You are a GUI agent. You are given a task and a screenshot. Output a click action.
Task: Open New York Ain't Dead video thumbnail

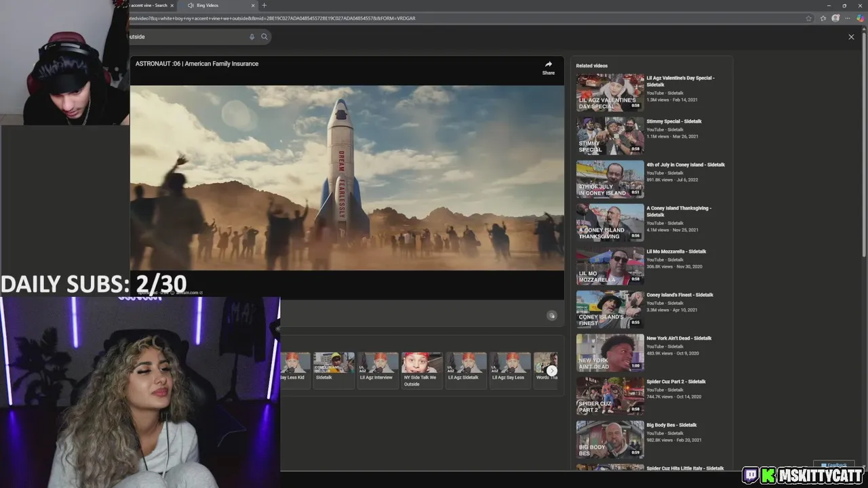point(610,352)
